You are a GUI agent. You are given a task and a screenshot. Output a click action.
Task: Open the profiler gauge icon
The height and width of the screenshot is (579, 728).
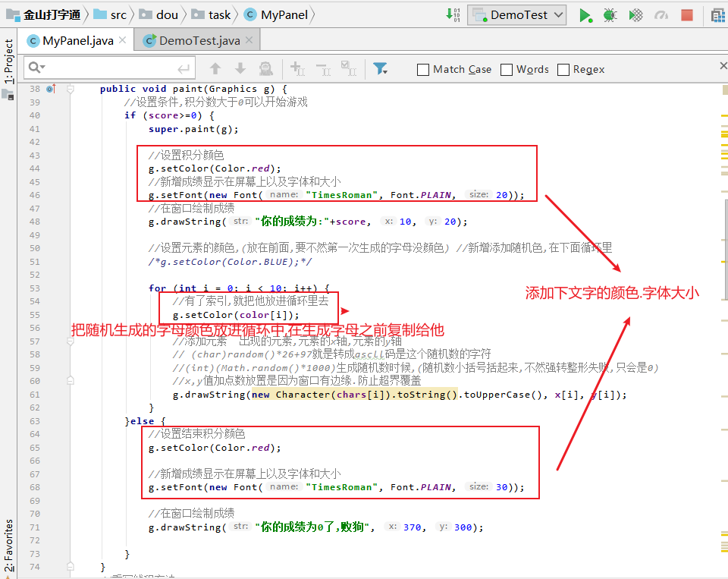(x=661, y=15)
